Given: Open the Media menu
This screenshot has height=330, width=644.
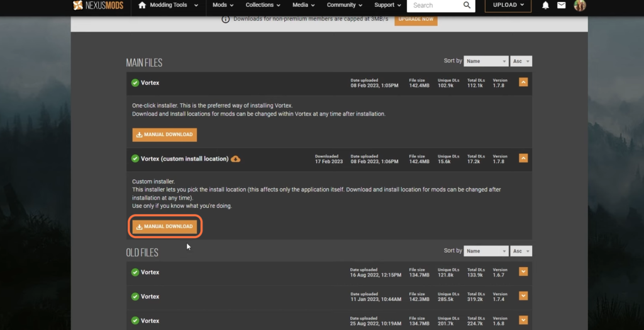Looking at the screenshot, I should [304, 5].
